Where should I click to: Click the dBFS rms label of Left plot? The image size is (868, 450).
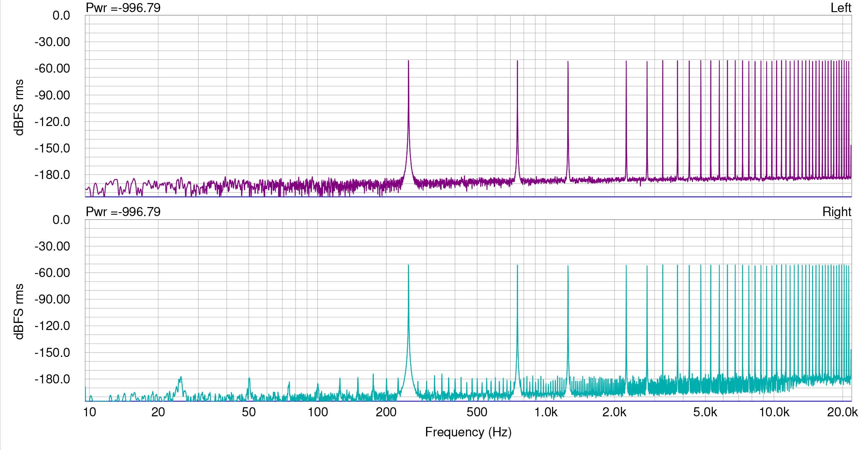[19, 107]
